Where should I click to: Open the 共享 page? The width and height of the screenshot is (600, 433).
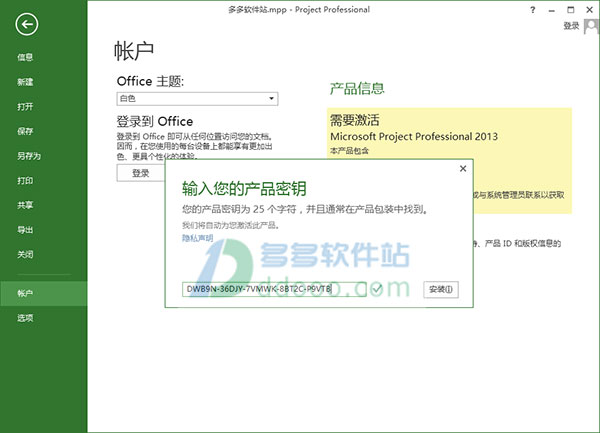click(x=25, y=205)
